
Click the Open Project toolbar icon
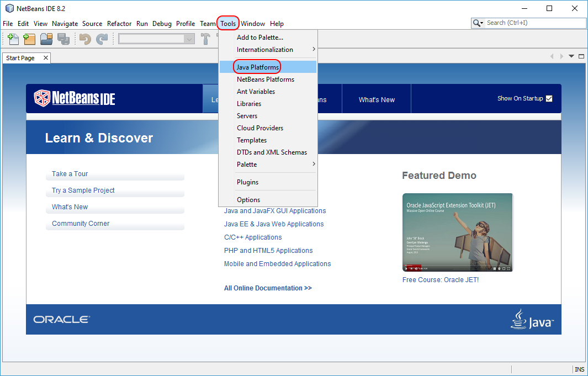(x=46, y=39)
